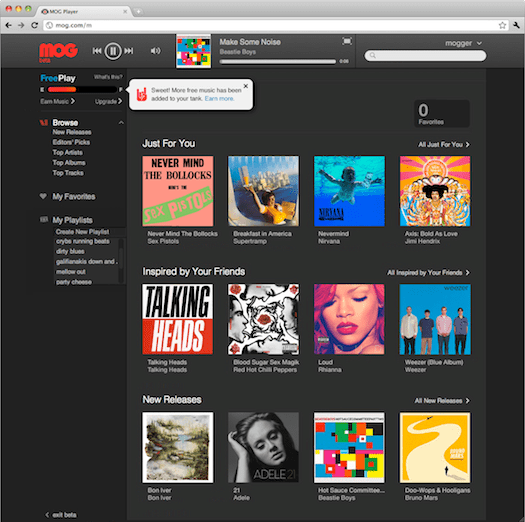Click the MOG logo
Screen dimensions: 525x522
coord(58,52)
